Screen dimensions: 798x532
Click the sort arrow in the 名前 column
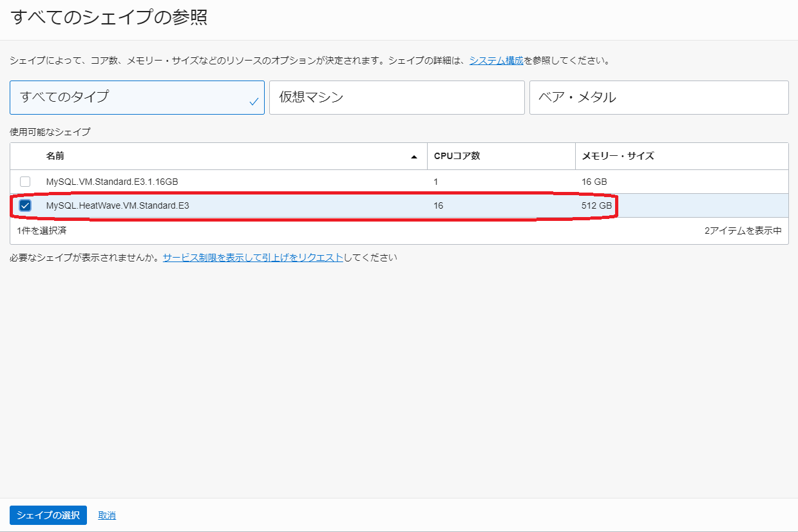413,157
